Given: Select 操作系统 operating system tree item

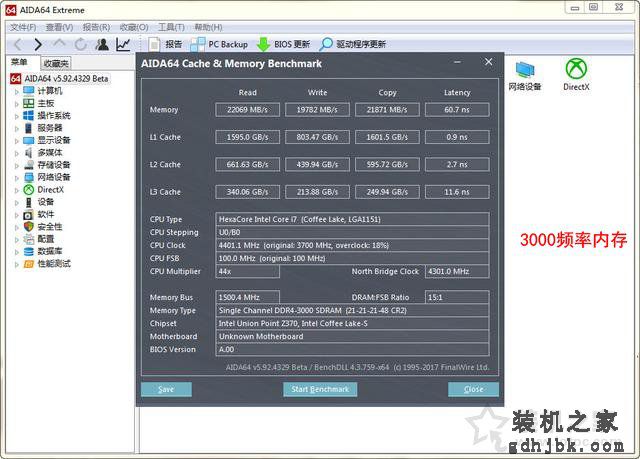Looking at the screenshot, I should point(47,115).
